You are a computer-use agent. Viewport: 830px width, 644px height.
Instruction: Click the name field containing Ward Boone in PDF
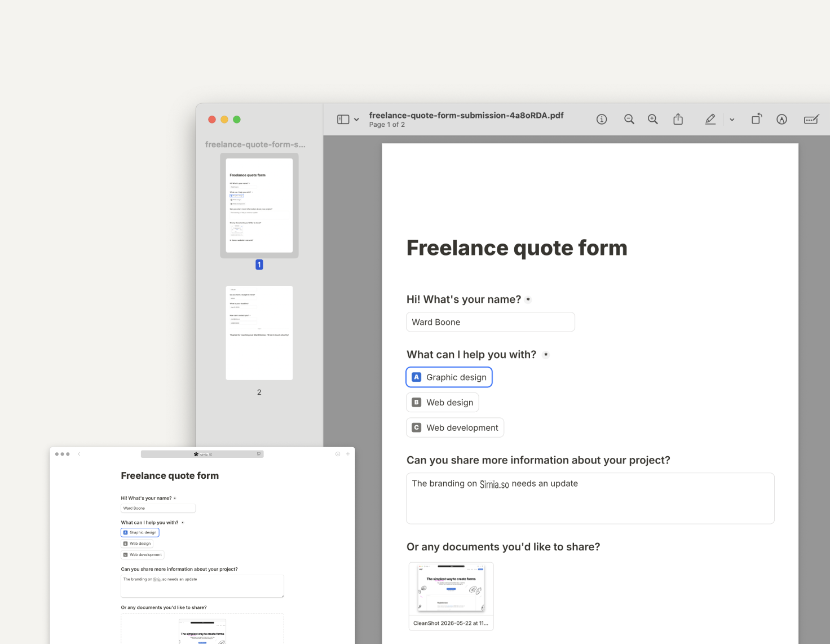[x=491, y=322]
